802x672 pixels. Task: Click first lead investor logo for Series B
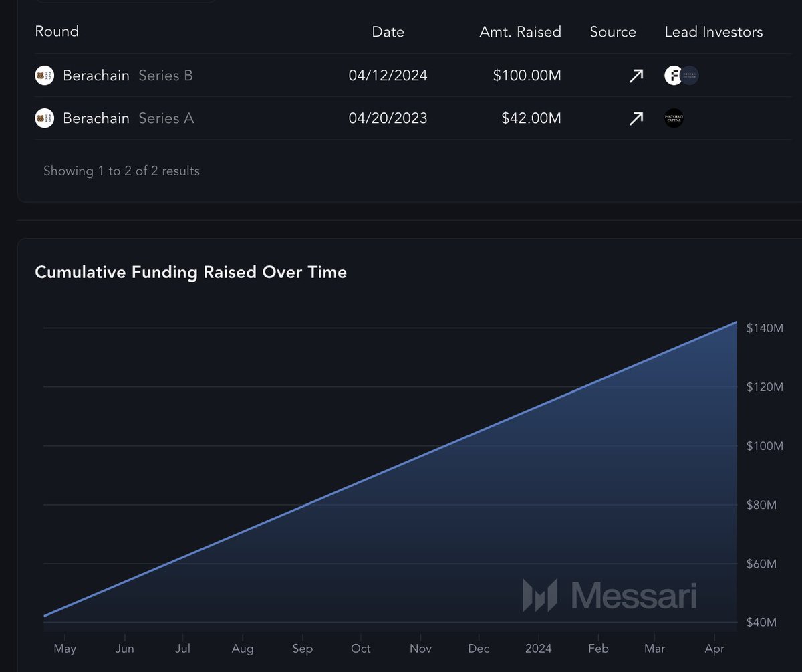click(x=674, y=76)
